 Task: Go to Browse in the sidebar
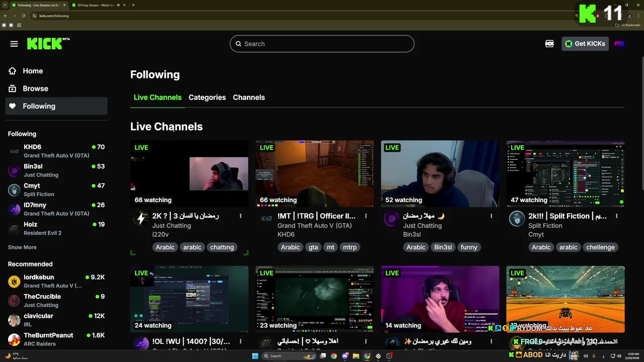pos(56,88)
